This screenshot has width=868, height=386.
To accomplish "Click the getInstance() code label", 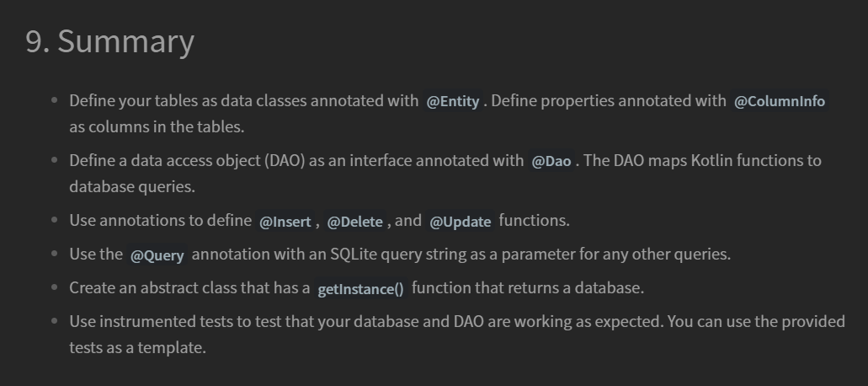I will [361, 289].
